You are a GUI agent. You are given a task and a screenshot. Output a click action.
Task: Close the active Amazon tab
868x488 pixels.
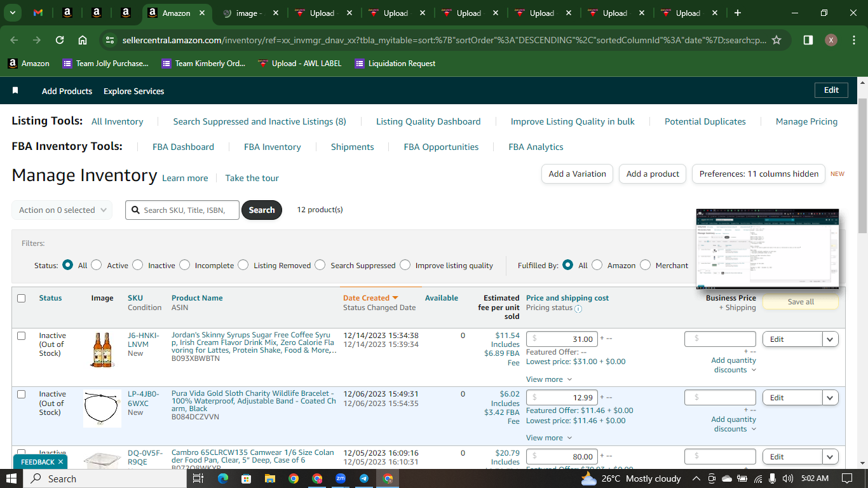tap(203, 13)
